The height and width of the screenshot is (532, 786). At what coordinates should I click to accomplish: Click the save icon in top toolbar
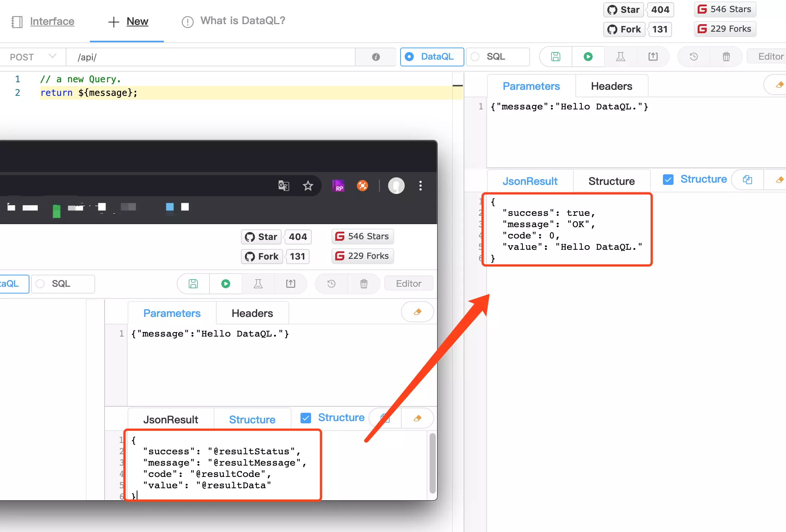(x=555, y=57)
